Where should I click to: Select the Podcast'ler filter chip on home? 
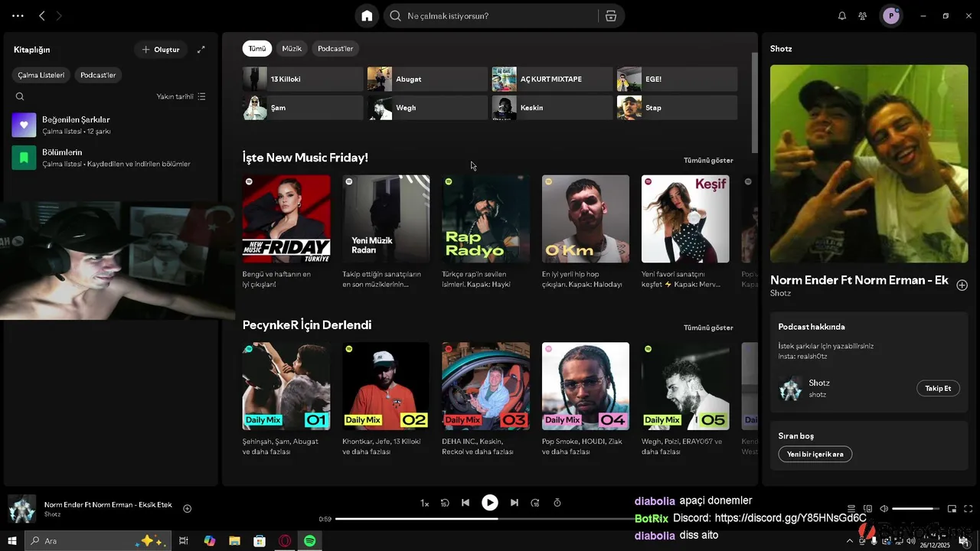tap(335, 48)
